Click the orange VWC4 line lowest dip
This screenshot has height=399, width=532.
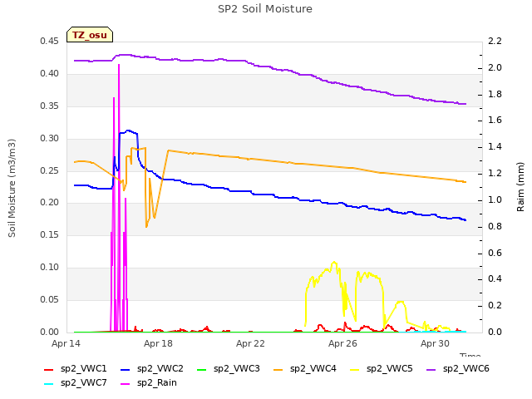tap(146, 227)
